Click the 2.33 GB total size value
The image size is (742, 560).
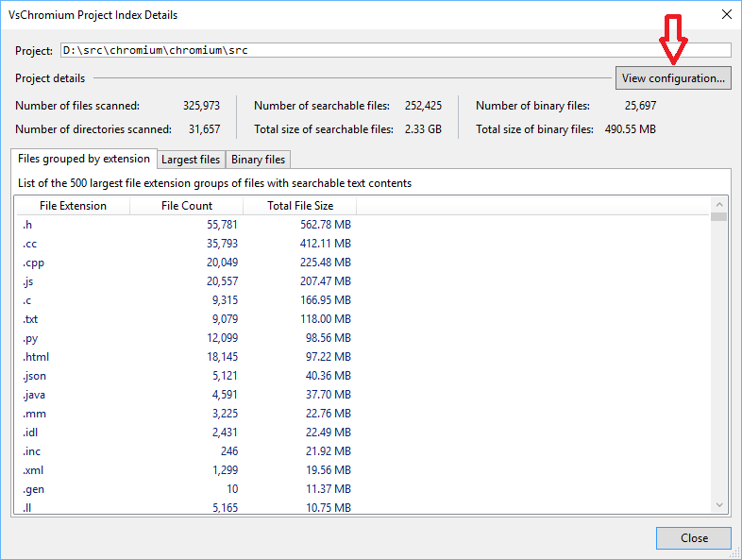pyautogui.click(x=423, y=129)
